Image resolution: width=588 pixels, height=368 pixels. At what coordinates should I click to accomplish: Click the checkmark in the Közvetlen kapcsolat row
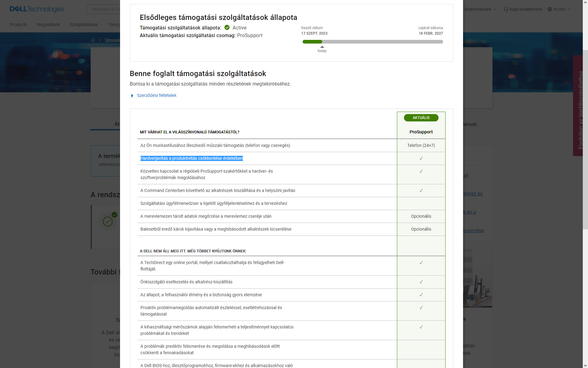point(421,171)
